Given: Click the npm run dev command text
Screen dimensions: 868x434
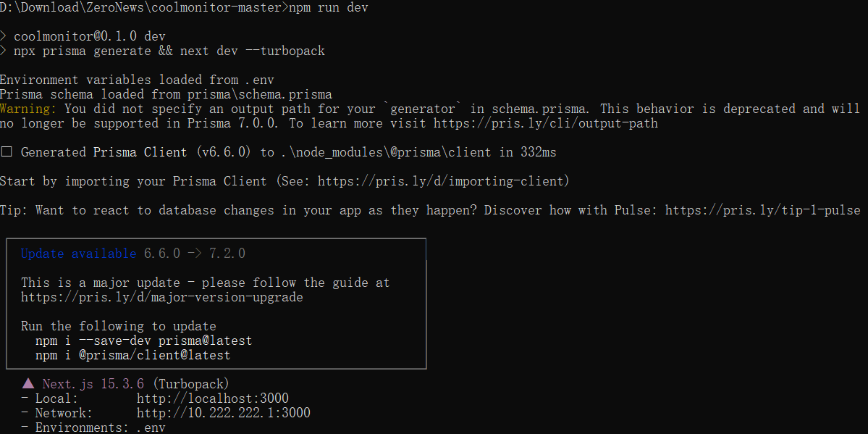Looking at the screenshot, I should [x=328, y=7].
